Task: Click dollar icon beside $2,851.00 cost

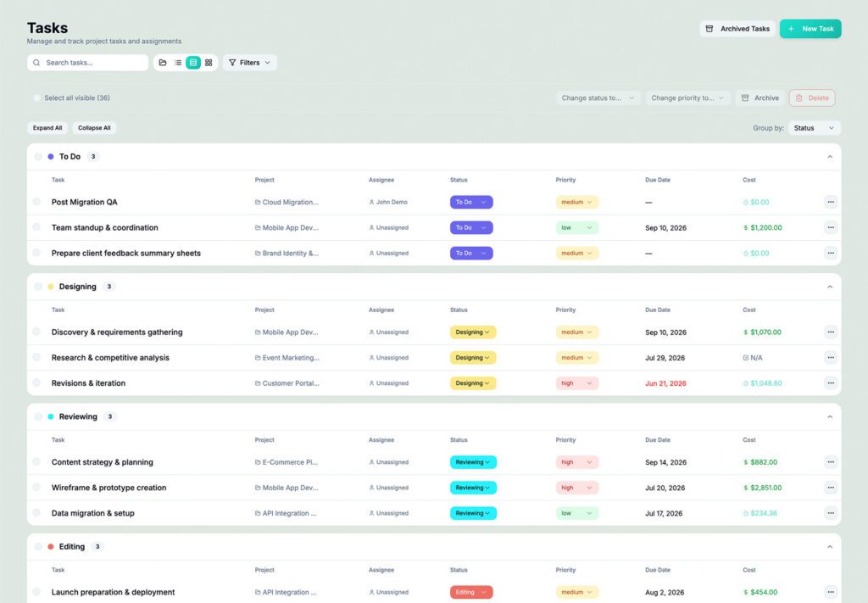Action: pyautogui.click(x=746, y=488)
